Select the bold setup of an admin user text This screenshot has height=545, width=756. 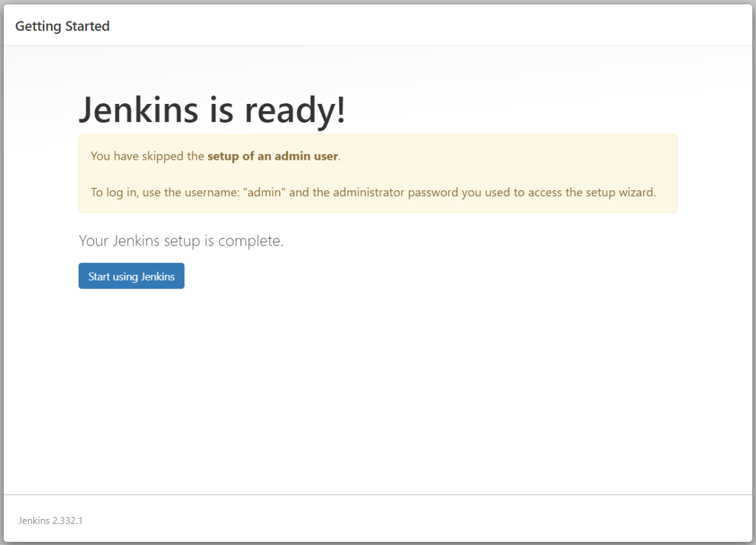[272, 156]
